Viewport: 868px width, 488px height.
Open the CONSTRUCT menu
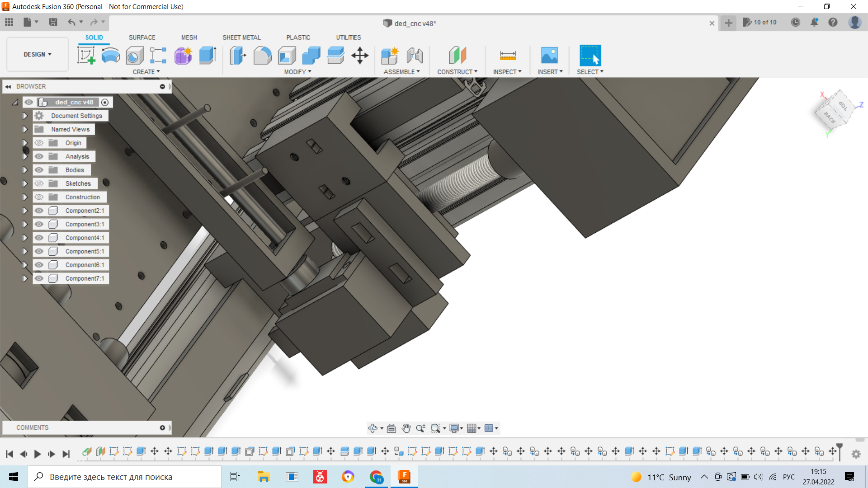point(457,72)
